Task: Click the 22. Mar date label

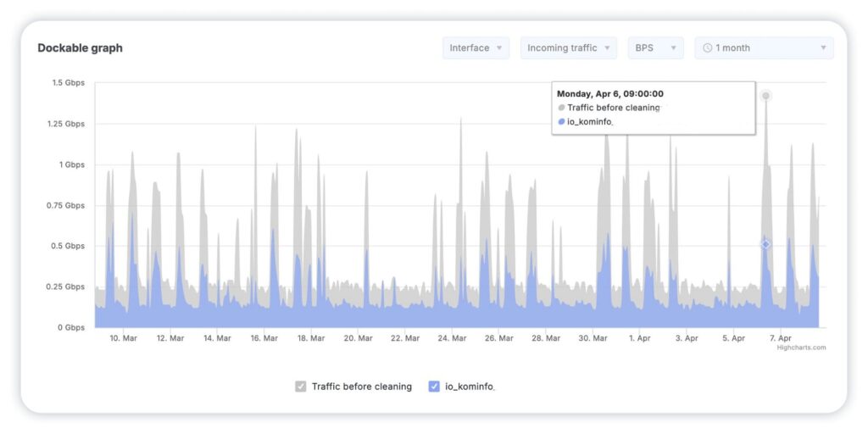Action: (x=405, y=338)
